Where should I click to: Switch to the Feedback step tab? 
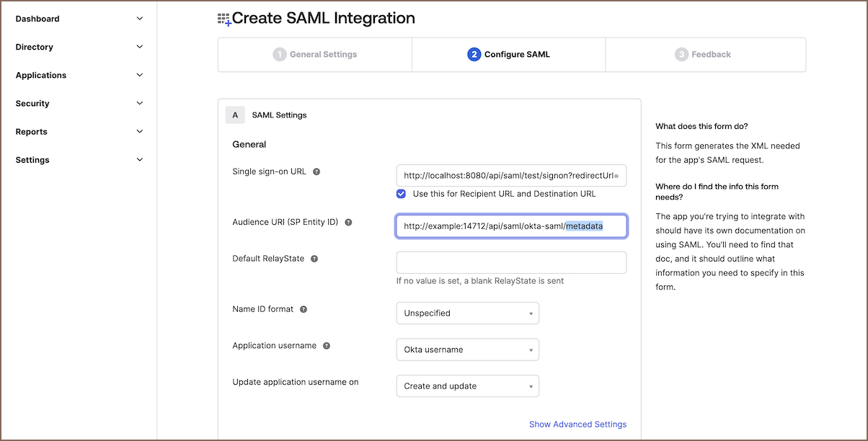[x=703, y=55]
